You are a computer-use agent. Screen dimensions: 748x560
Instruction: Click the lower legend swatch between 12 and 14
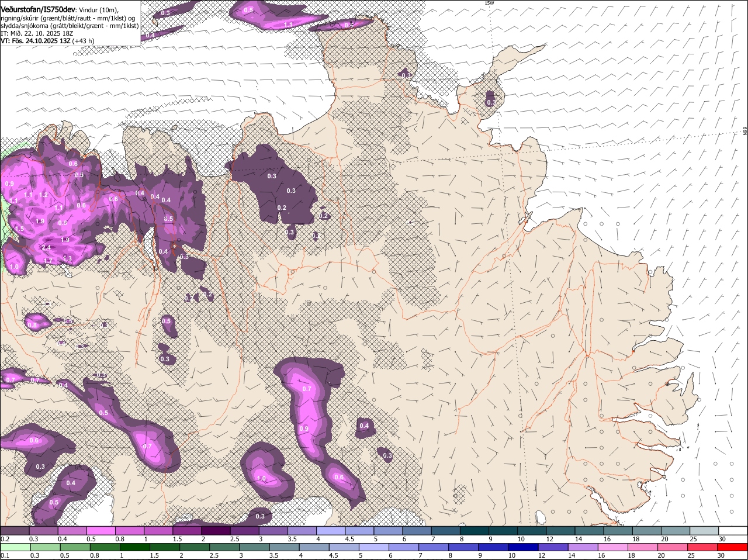click(x=553, y=547)
